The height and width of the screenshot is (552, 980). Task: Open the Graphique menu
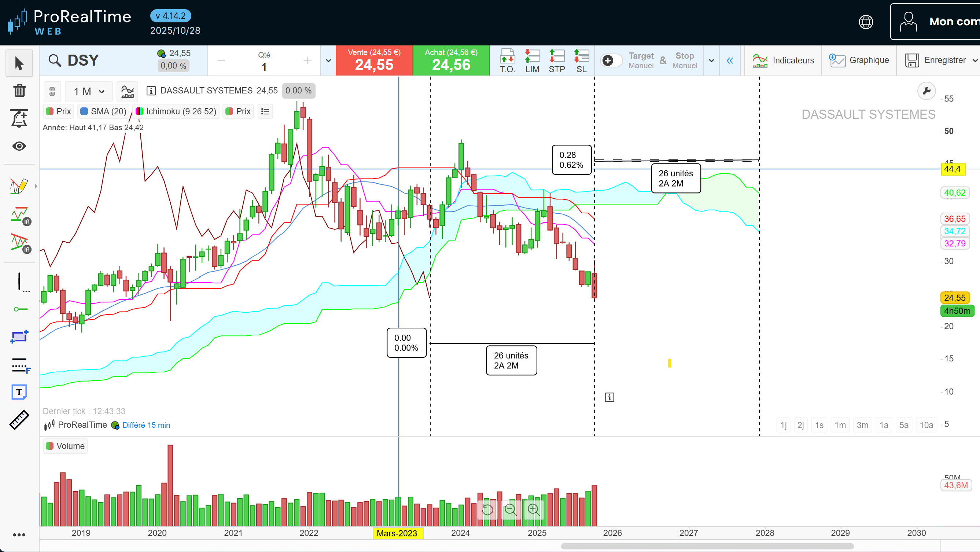tap(859, 60)
